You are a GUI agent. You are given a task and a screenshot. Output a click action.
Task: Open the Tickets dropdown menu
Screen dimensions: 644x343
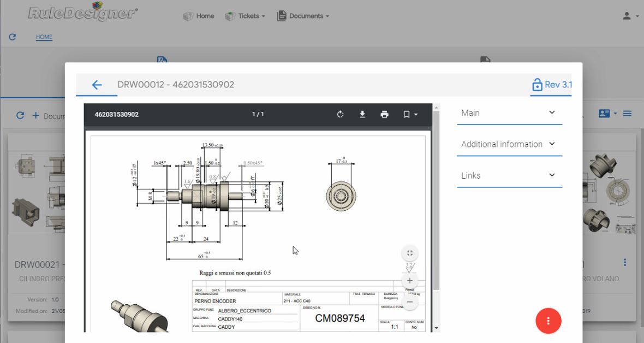coord(245,16)
